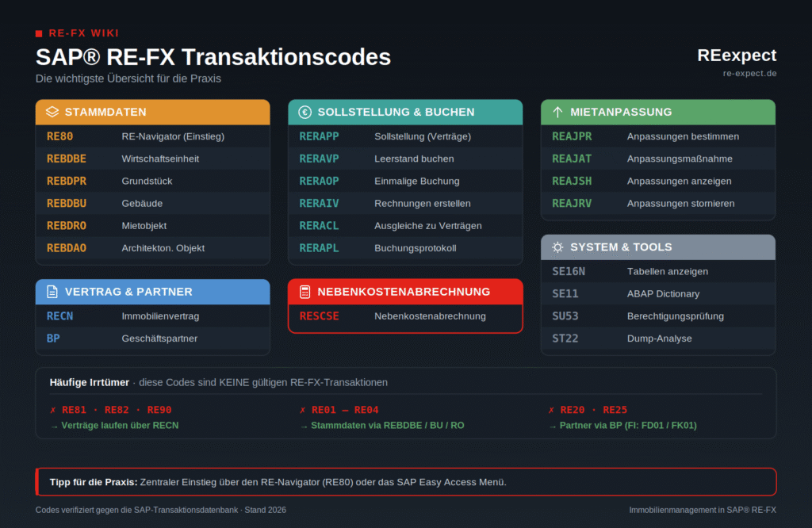The width and height of the screenshot is (812, 528).
Task: Click the MIETANPASSUNG header title
Action: 621,112
